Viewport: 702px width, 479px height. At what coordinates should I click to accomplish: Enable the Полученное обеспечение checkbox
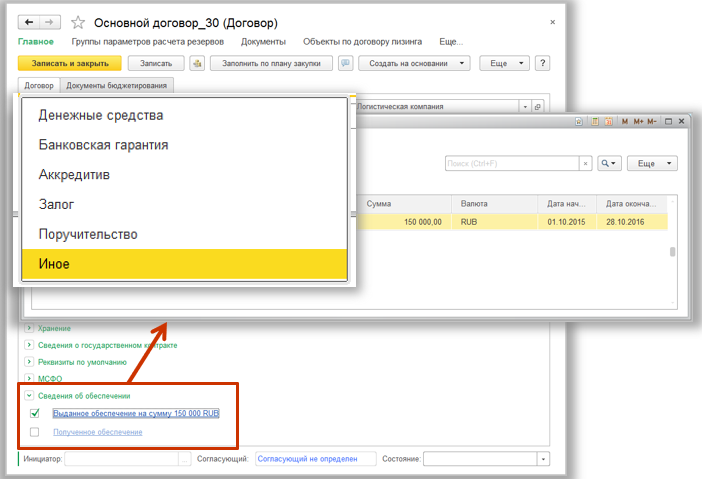[x=35, y=432]
